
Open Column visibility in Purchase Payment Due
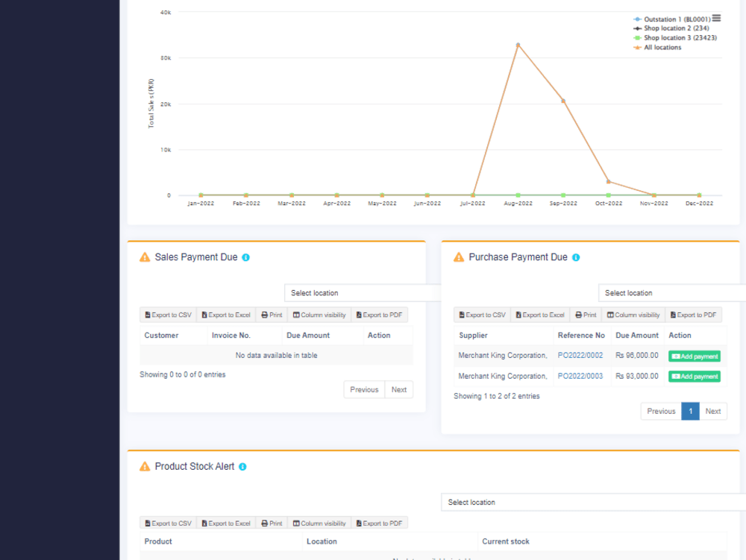(x=633, y=314)
